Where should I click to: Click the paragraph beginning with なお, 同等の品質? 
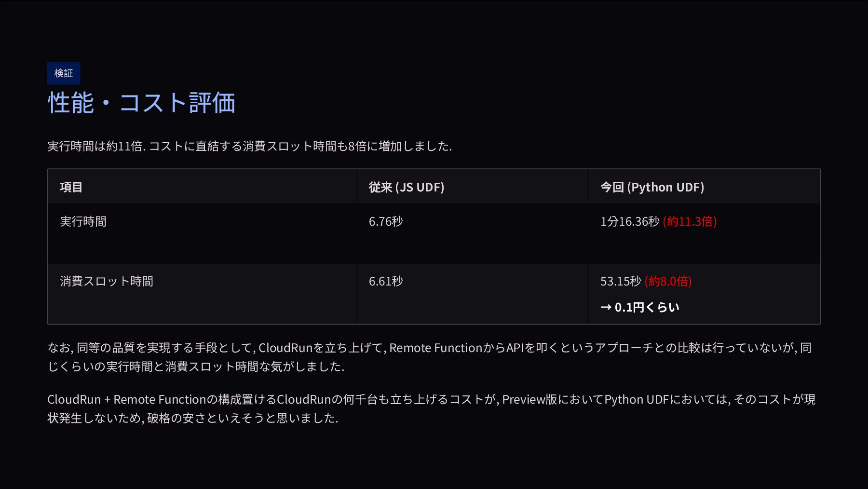coord(429,357)
